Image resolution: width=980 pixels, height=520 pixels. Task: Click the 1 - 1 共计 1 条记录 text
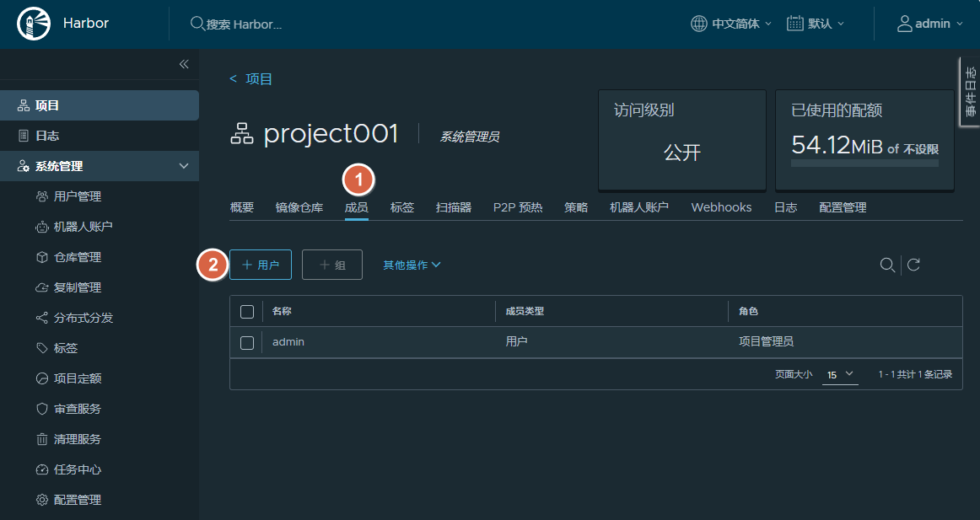(x=915, y=374)
